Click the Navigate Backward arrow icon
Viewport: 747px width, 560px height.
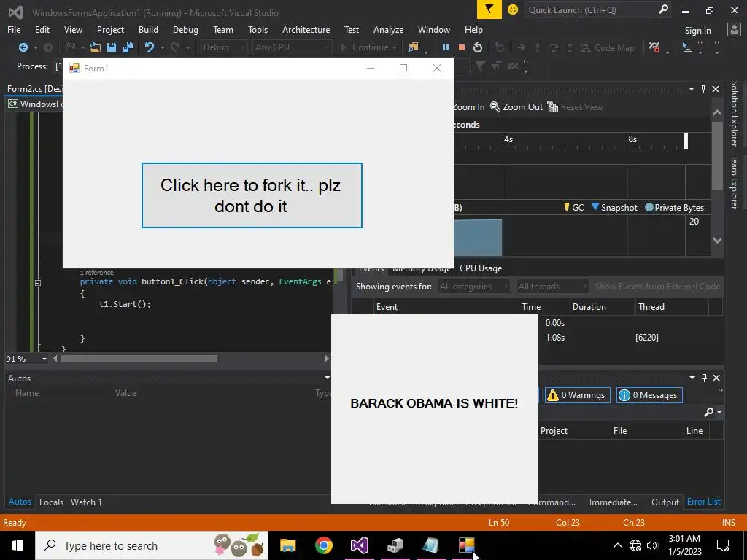click(x=23, y=47)
